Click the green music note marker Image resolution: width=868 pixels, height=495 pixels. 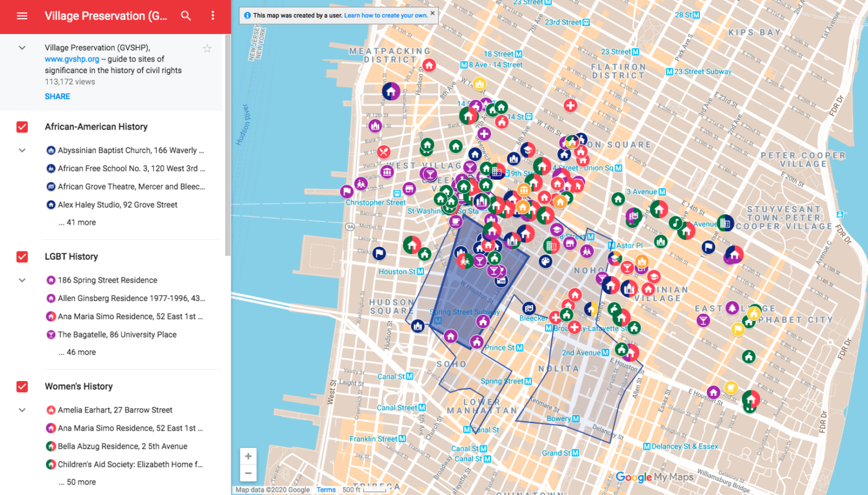point(675,222)
